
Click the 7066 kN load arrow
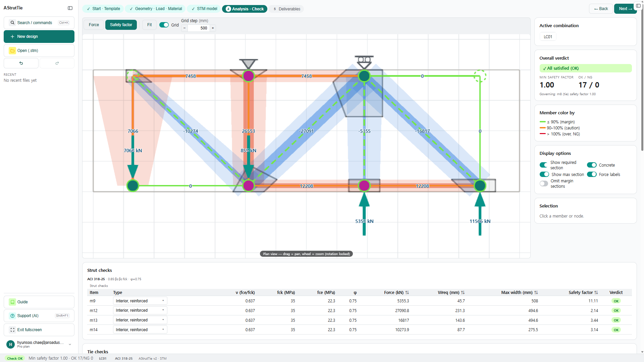133,158
